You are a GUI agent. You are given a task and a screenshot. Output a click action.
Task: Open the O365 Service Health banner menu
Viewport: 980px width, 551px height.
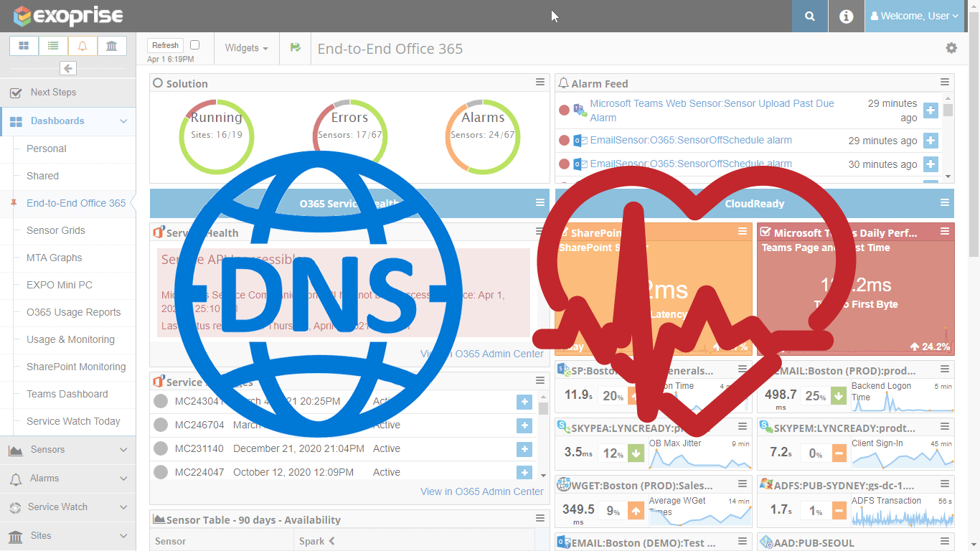[x=540, y=203]
